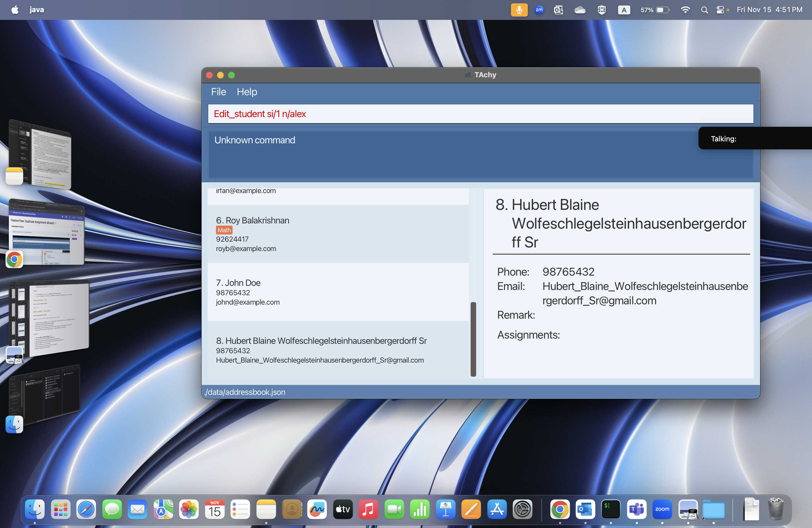Click the Assignments: label in detail panel
This screenshot has width=812, height=528.
pos(528,335)
